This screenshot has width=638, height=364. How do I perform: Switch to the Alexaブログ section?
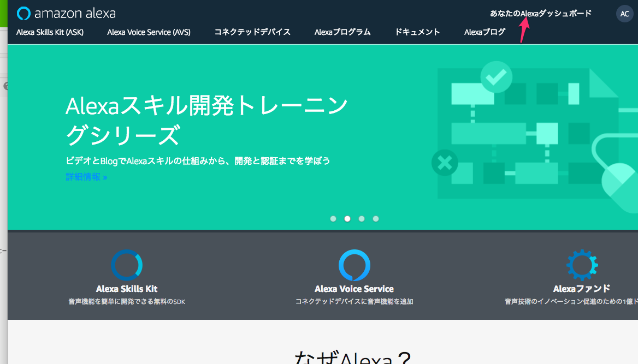click(x=485, y=32)
